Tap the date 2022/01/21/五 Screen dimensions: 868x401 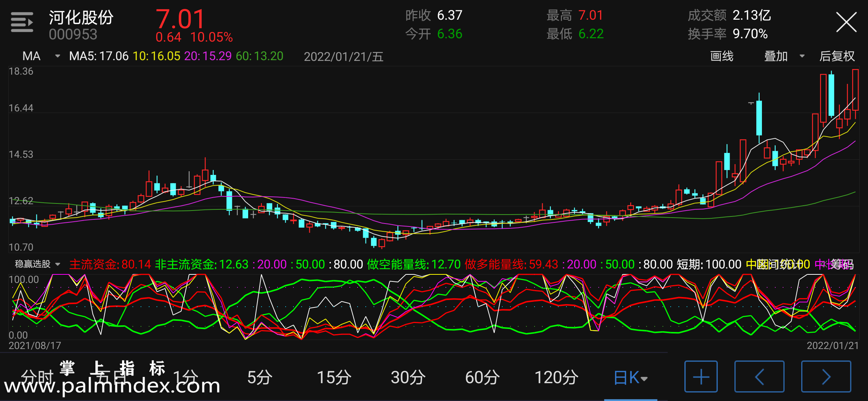pyautogui.click(x=343, y=56)
